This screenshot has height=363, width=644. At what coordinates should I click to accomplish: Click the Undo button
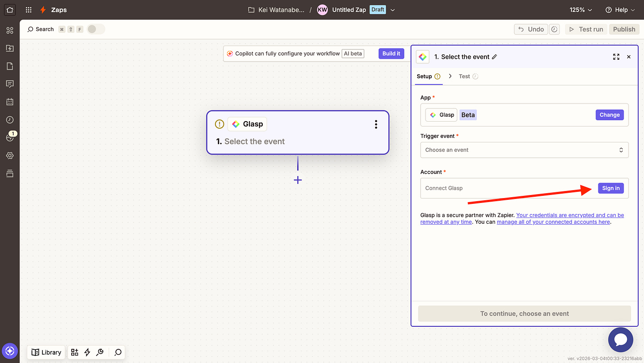[531, 29]
